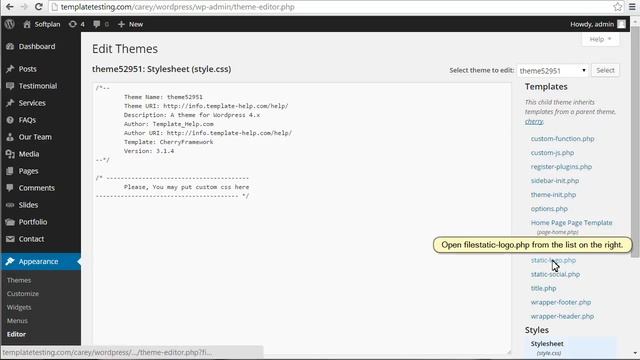
Task: Click the browser forward arrow
Action: click(x=24, y=7)
